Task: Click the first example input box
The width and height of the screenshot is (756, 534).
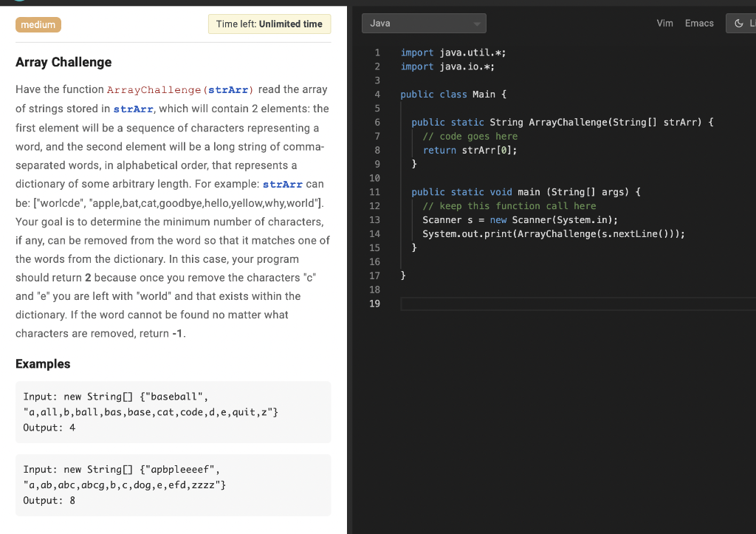Action: click(173, 411)
